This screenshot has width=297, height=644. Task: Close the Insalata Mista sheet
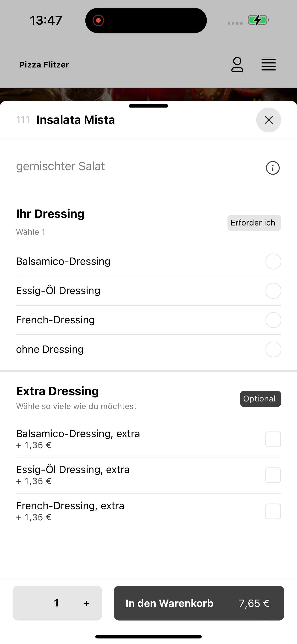[x=268, y=120]
